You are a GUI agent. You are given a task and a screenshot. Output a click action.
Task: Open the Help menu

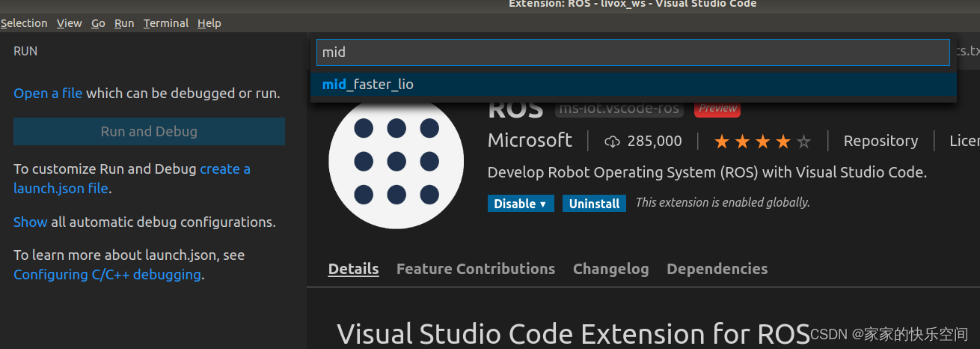click(x=209, y=23)
